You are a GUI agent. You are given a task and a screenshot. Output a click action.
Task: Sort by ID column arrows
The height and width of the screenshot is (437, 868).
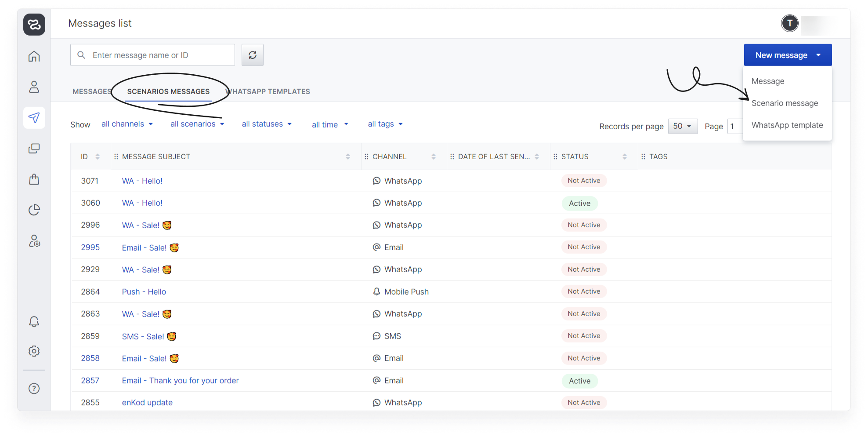tap(98, 157)
